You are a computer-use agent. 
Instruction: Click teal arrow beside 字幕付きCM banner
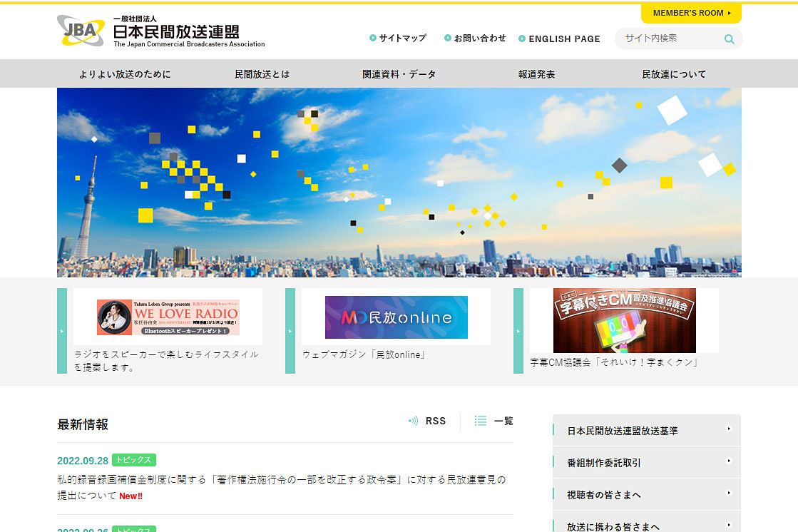tap(518, 331)
